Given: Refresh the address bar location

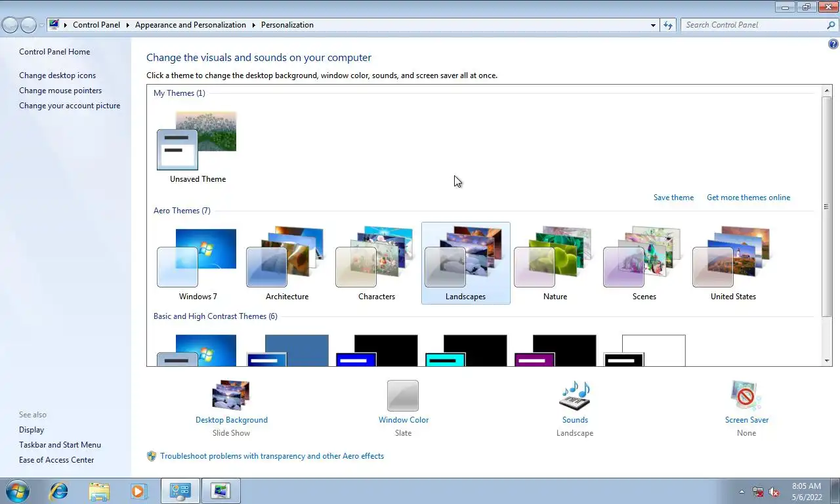Looking at the screenshot, I should [668, 25].
